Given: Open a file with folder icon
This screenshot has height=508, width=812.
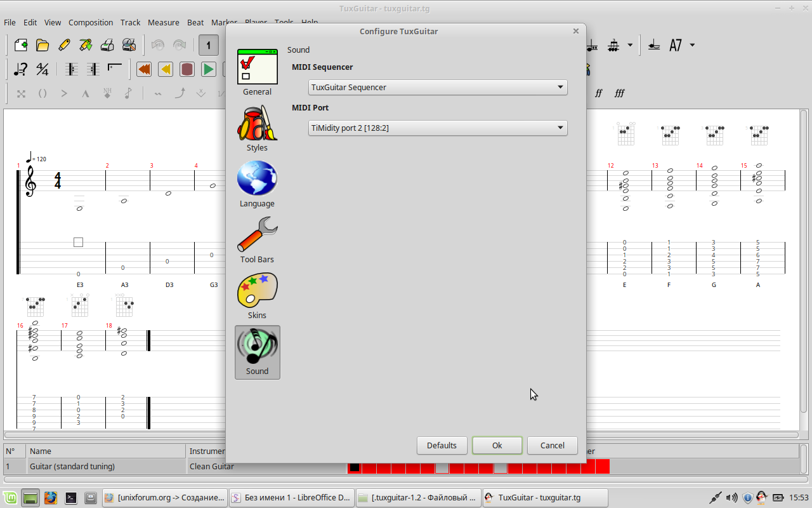Looking at the screenshot, I should (x=43, y=45).
